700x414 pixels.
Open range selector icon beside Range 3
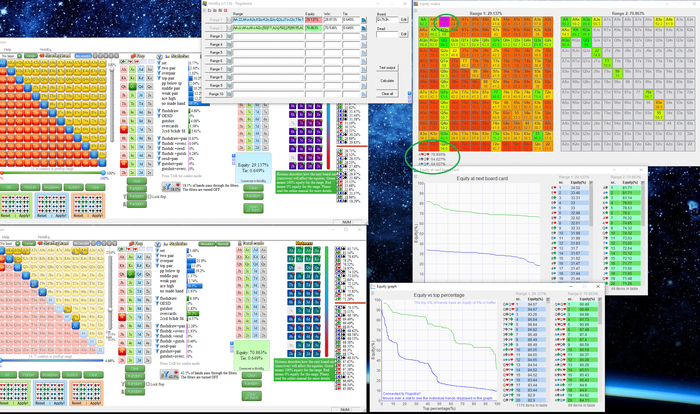click(229, 36)
